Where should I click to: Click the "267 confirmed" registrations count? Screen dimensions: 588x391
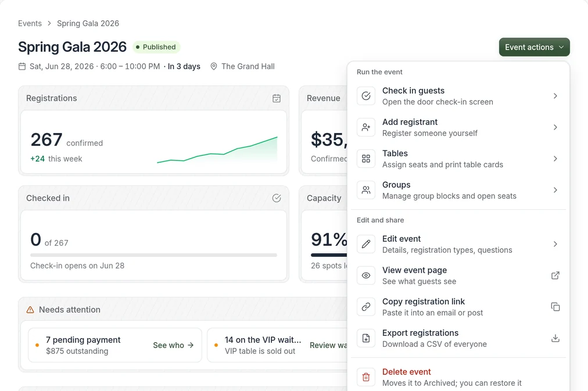[x=67, y=140]
